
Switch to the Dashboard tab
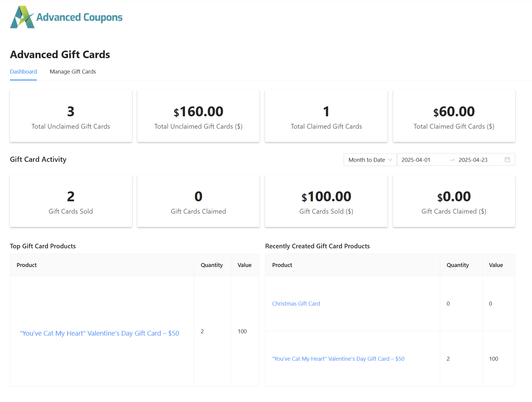[x=23, y=72]
